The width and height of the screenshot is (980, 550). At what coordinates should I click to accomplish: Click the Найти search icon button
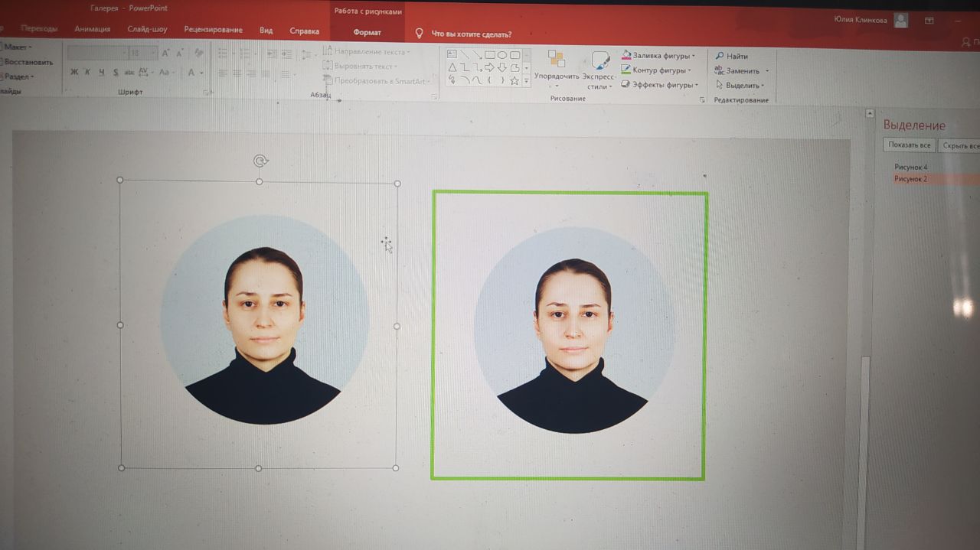732,56
